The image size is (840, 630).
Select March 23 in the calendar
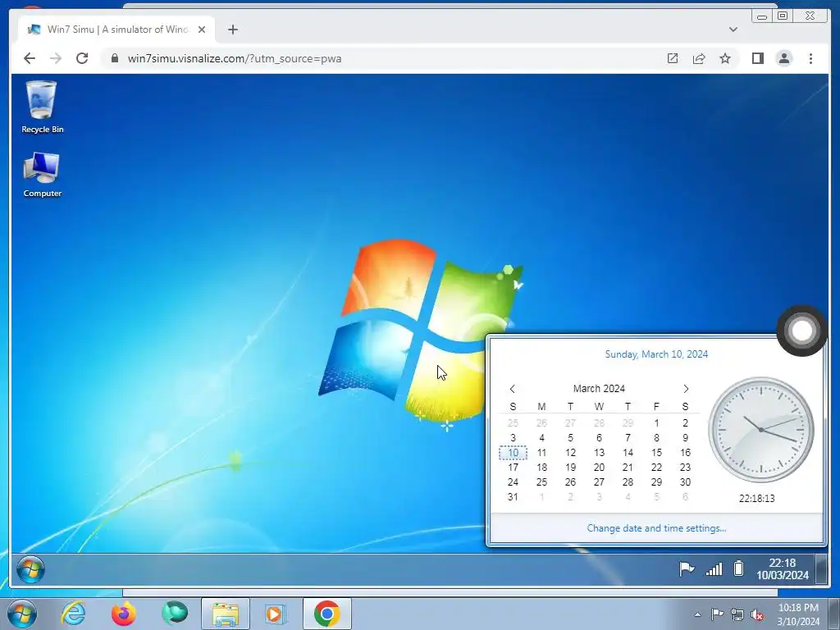tap(685, 467)
